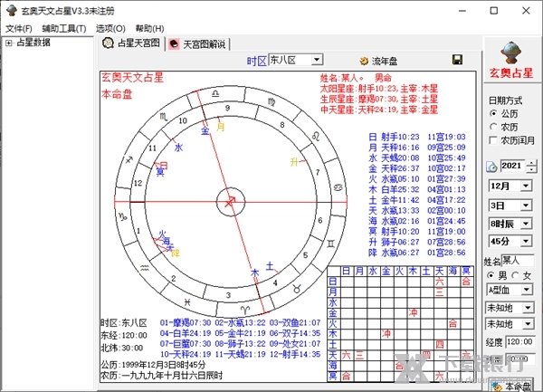
Task: Click the 本命盘 button icon at bottom right
Action: [497, 387]
